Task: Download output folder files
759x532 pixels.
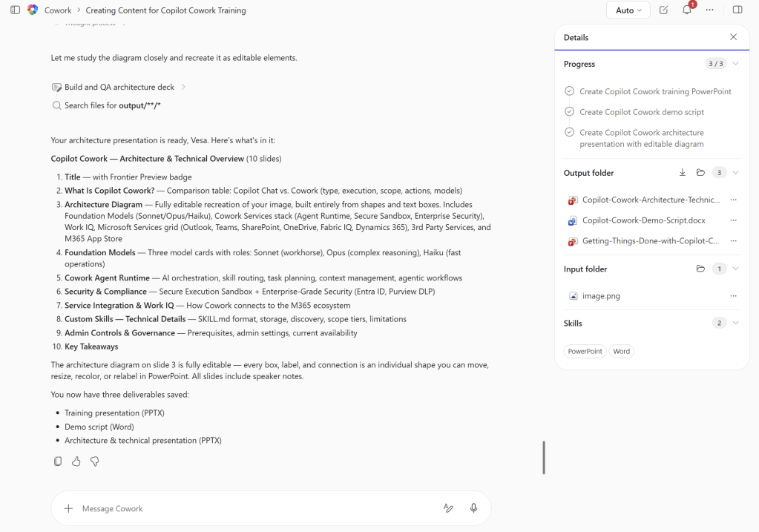Action: [x=683, y=173]
